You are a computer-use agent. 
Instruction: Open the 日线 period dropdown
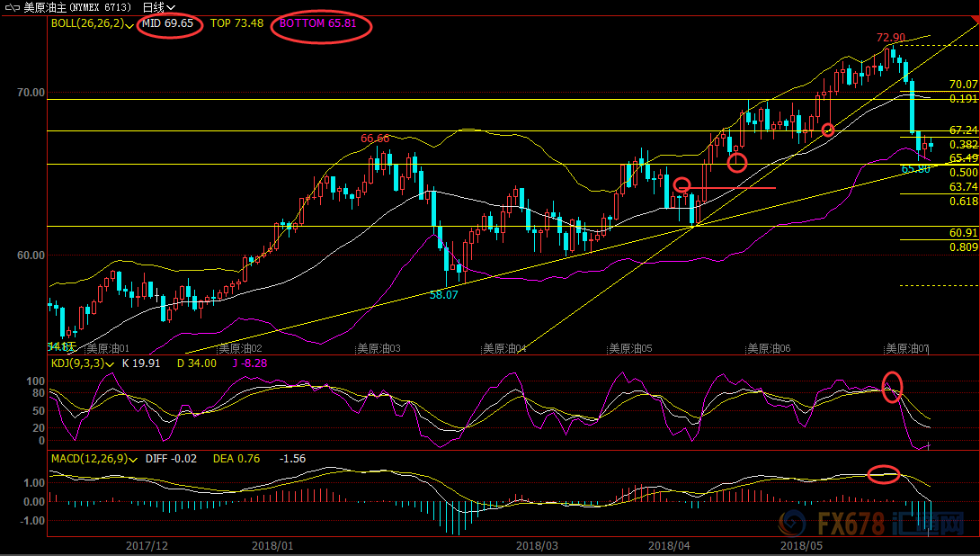click(x=159, y=7)
